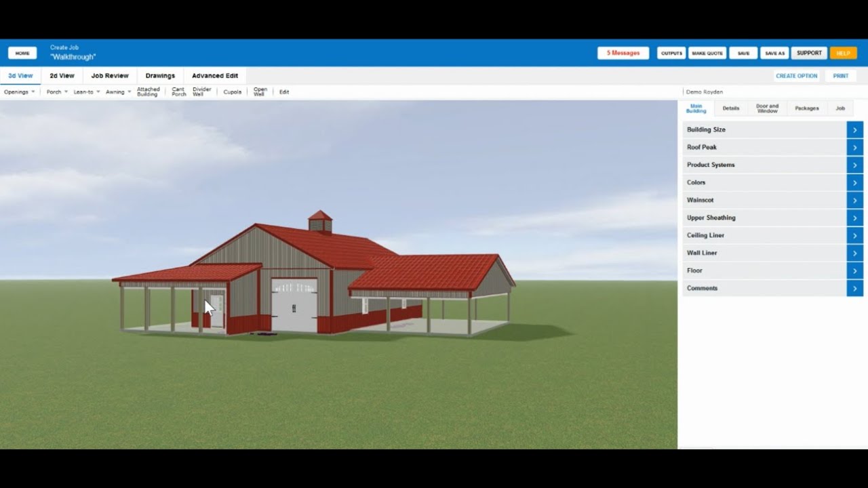The height and width of the screenshot is (488, 868).
Task: Click the Floor row label
Action: [694, 270]
